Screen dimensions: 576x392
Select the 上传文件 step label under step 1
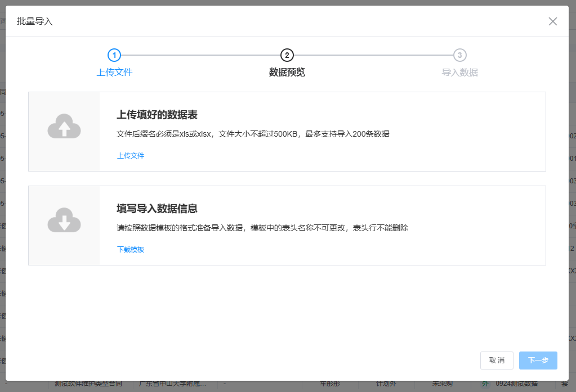(x=114, y=73)
